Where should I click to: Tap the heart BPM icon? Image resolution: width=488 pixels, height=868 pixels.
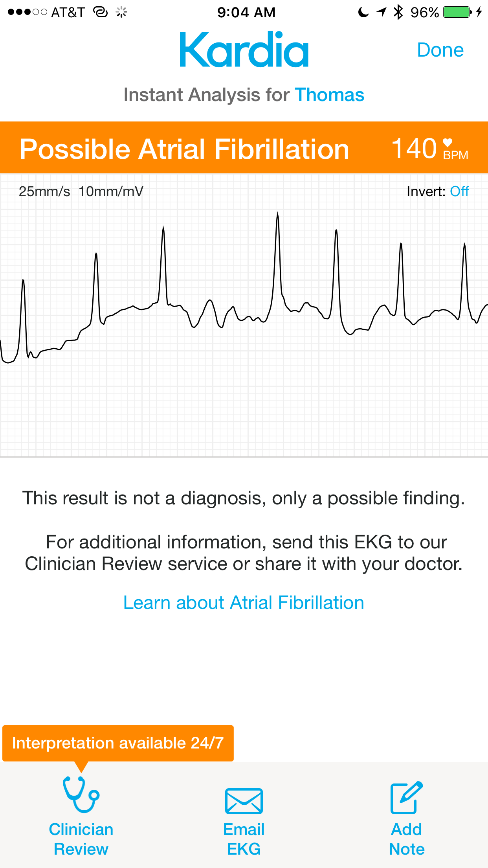coord(448,143)
